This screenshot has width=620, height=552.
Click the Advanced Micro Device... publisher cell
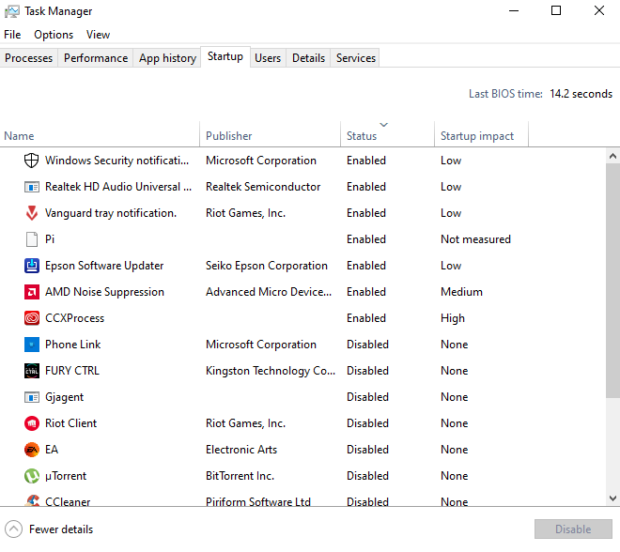(x=268, y=292)
